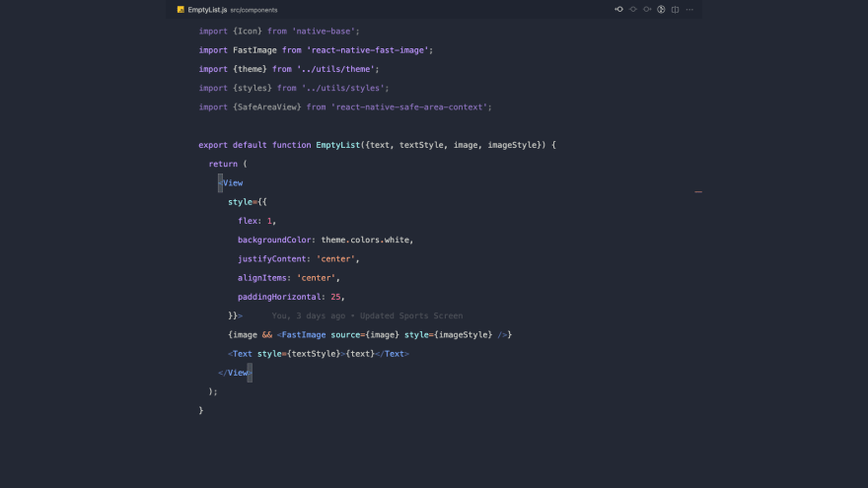Click the closing View tag
The width and height of the screenshot is (868, 488).
click(237, 373)
